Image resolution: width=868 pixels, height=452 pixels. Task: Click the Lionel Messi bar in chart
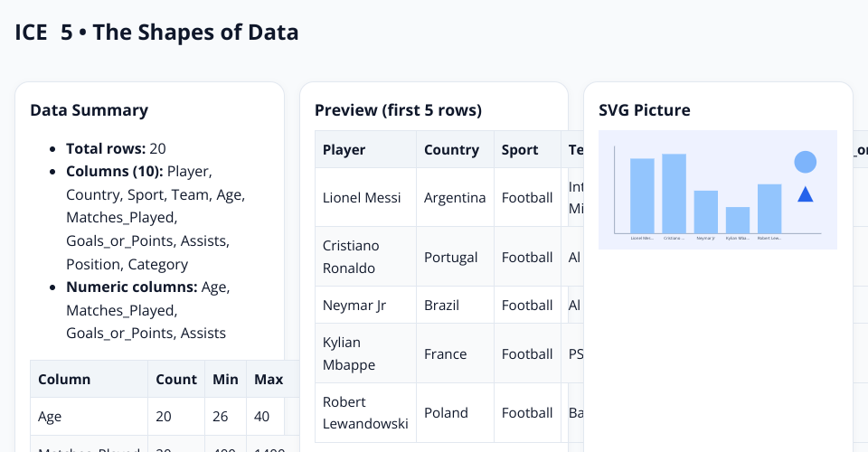(642, 195)
